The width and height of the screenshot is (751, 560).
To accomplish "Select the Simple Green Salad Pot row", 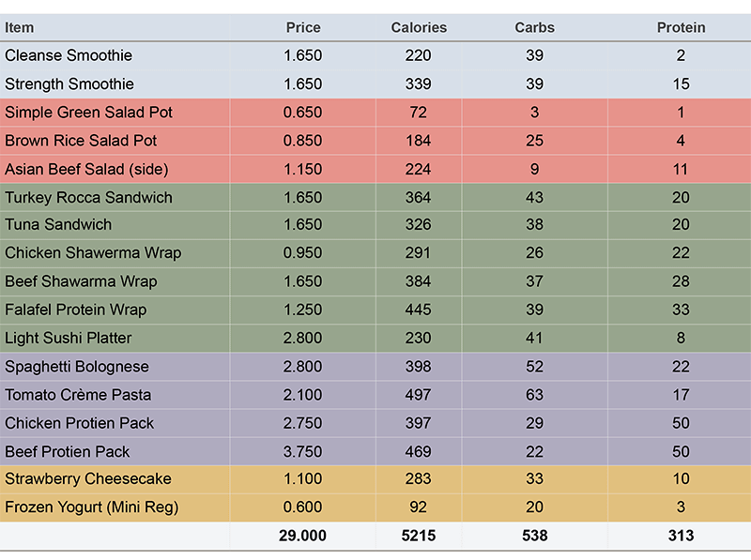I will coord(89,113).
